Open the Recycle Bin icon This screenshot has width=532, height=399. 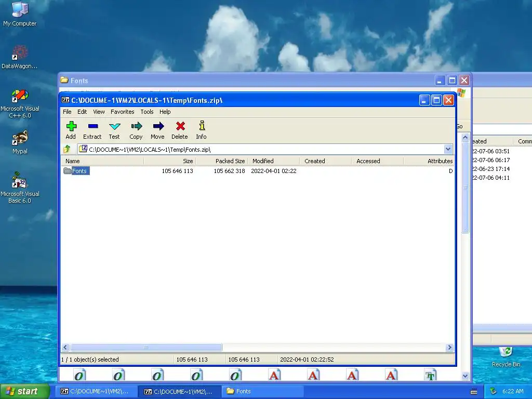click(506, 357)
